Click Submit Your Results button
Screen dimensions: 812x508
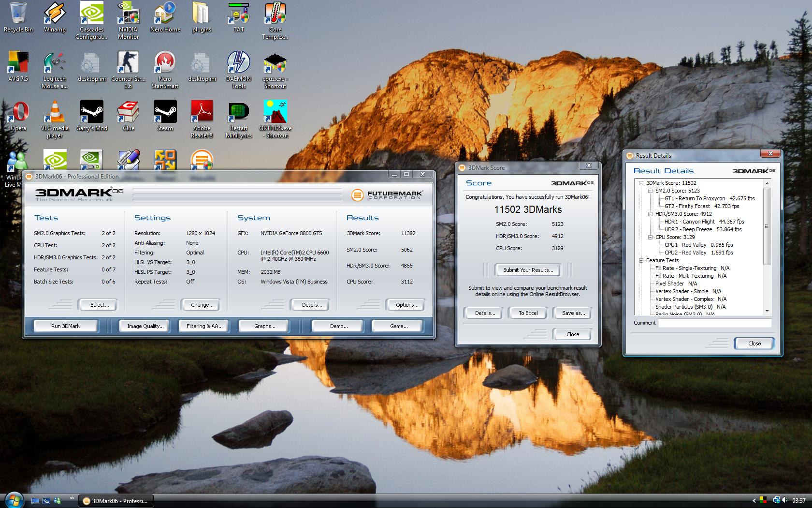[528, 270]
